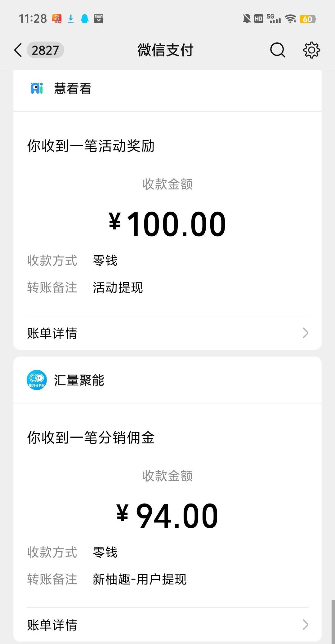
Task: Tap the QQ penguin notification icon
Action: click(x=84, y=19)
